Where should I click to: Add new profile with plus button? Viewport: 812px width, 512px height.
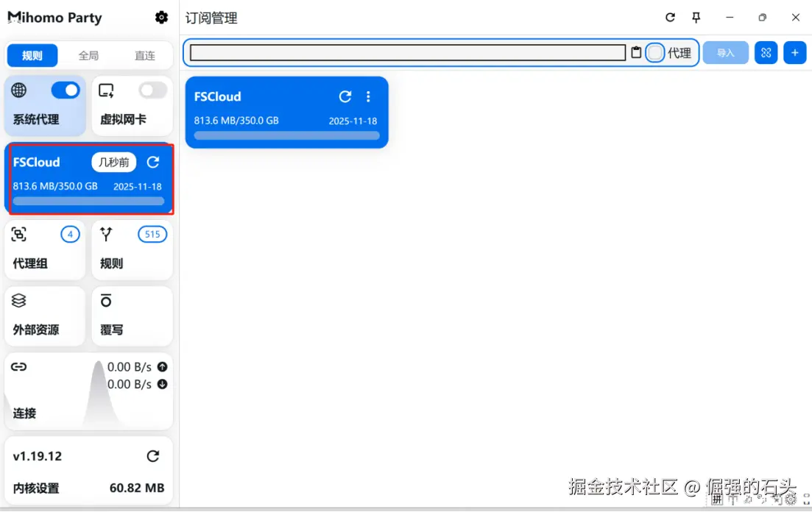795,53
